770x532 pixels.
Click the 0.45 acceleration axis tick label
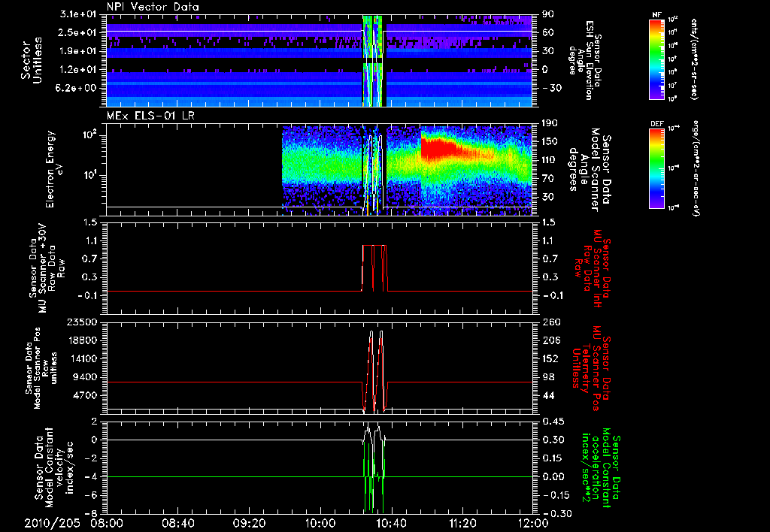pos(553,422)
